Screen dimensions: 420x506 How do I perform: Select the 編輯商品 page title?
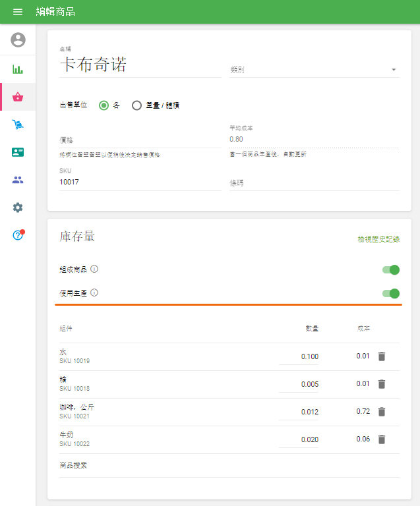click(55, 12)
